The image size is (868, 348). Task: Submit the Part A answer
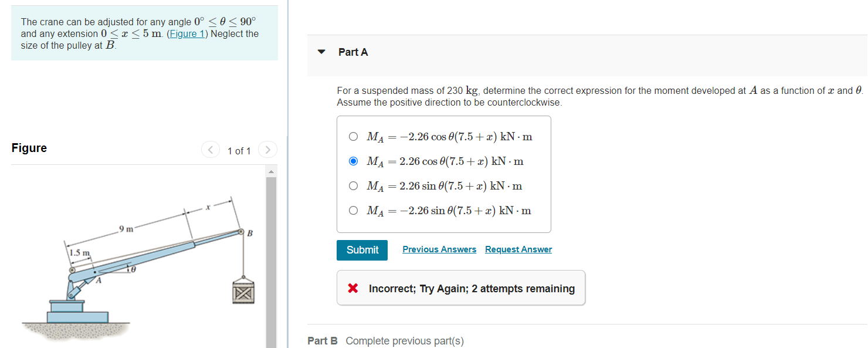click(362, 250)
